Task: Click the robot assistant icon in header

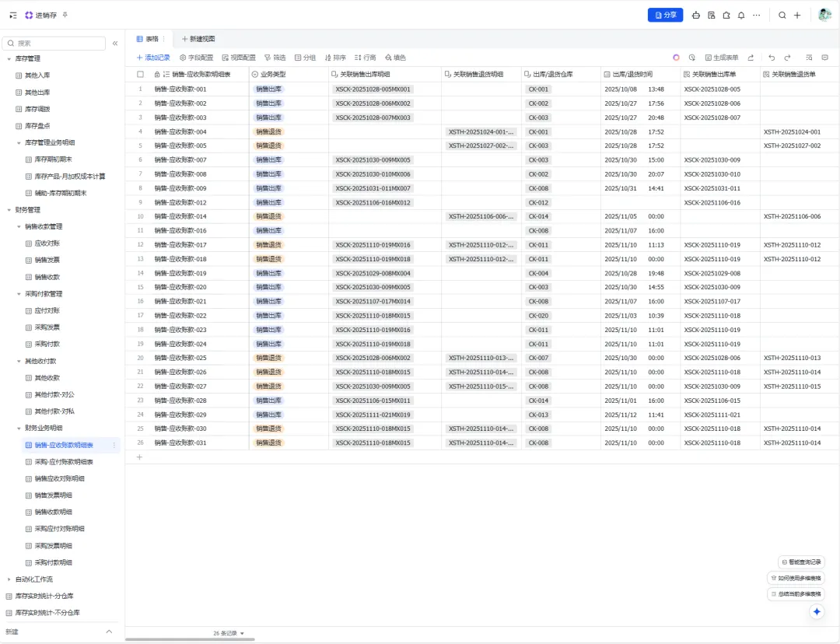Action: [x=696, y=16]
